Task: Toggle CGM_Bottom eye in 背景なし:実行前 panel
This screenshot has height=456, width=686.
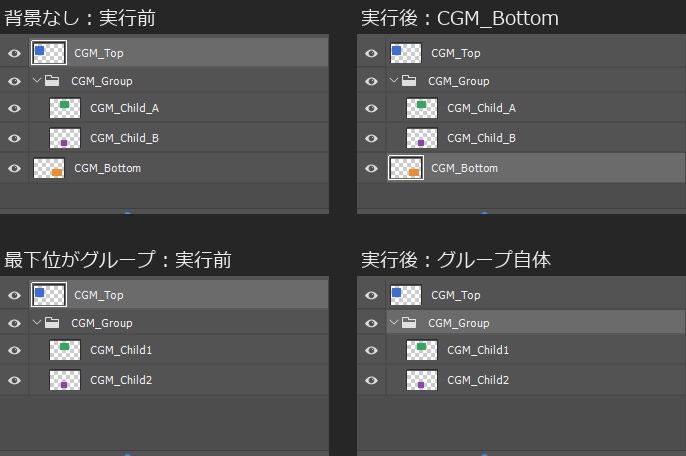Action: (14, 168)
